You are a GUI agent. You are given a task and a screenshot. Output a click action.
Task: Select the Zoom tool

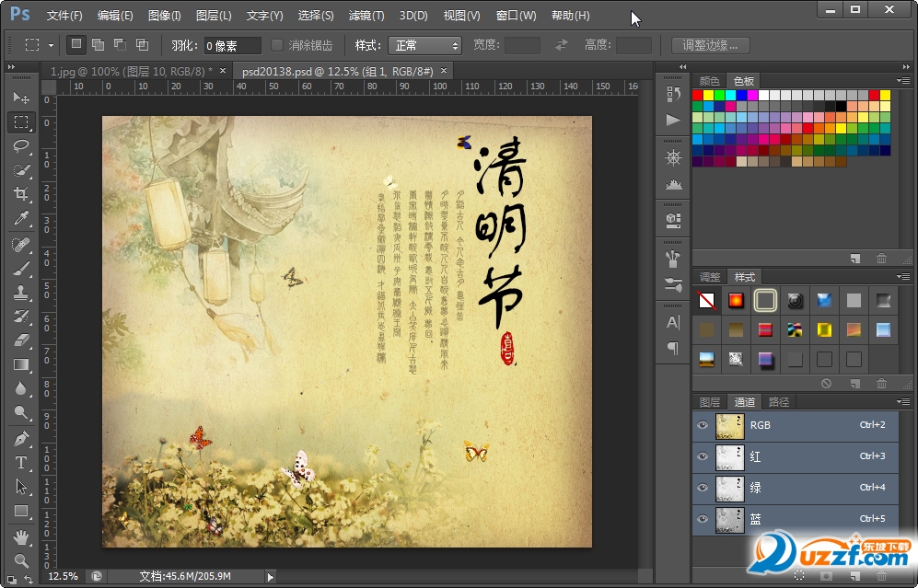pyautogui.click(x=21, y=559)
